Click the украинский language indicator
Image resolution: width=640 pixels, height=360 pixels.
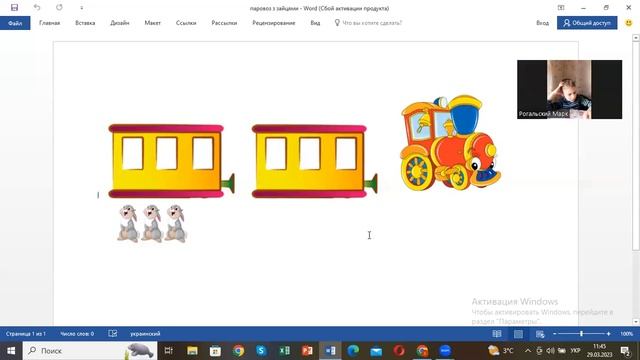pyautogui.click(x=145, y=334)
